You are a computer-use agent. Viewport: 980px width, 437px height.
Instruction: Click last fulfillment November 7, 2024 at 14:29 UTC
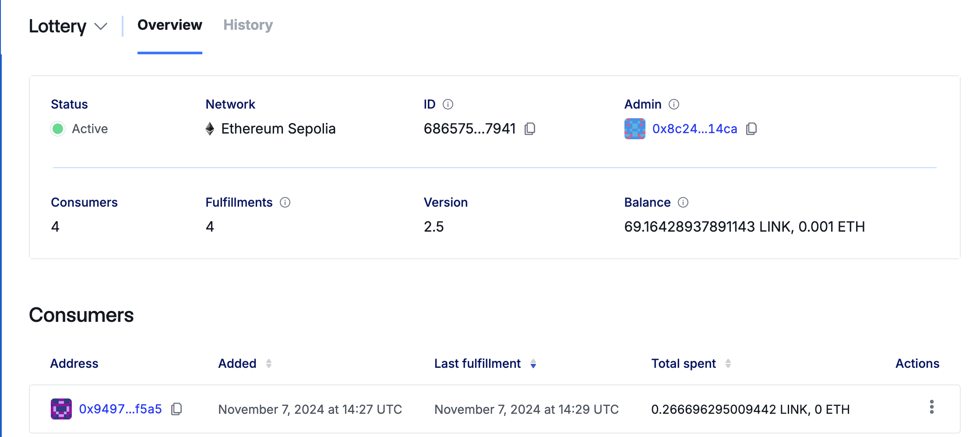coord(526,409)
